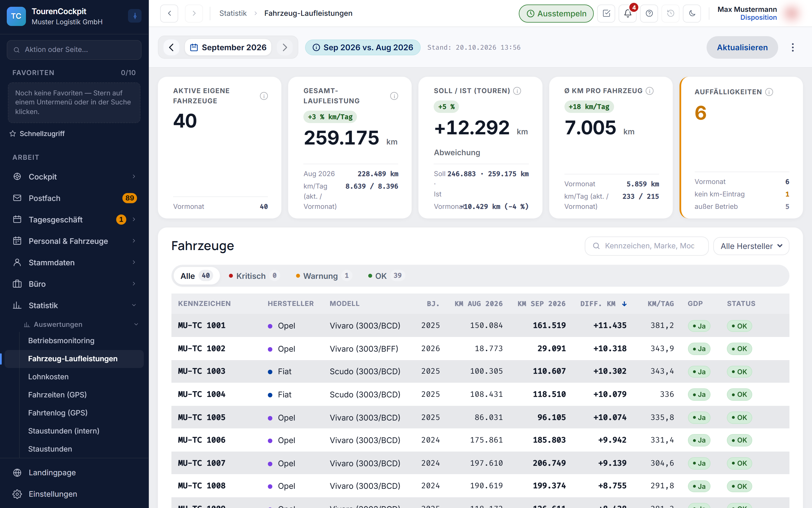Open the history clock icon
Viewport: 812px width, 508px height.
[670, 14]
